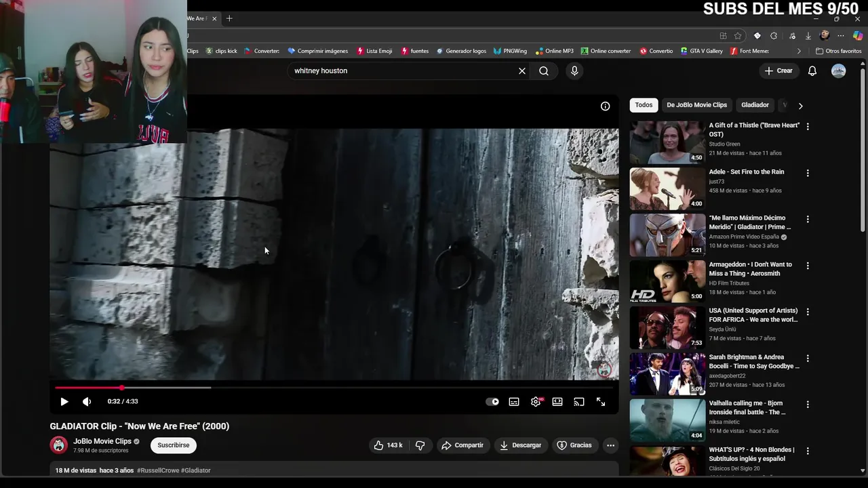Open options menu for WHAT'S UP video
This screenshot has height=488, width=868.
click(808, 451)
